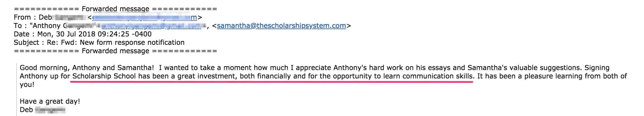Click the words Scholarship School in the body
The height and width of the screenshot is (116, 644).
[104, 76]
